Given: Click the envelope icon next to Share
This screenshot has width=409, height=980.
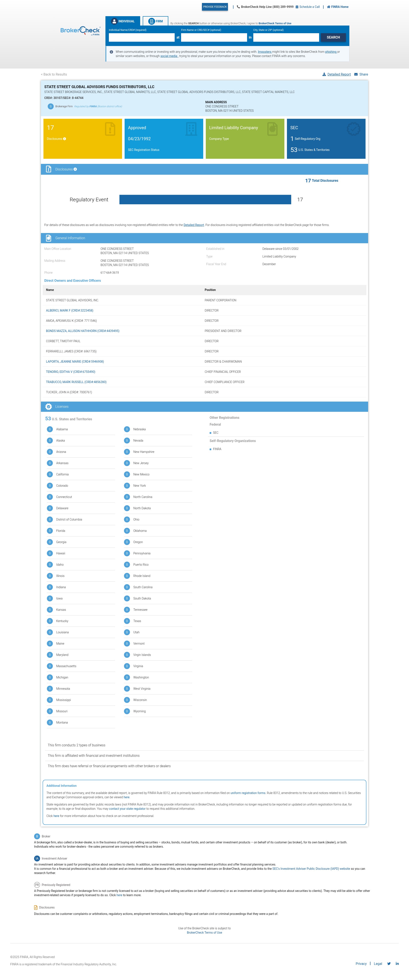Looking at the screenshot, I should [x=356, y=74].
